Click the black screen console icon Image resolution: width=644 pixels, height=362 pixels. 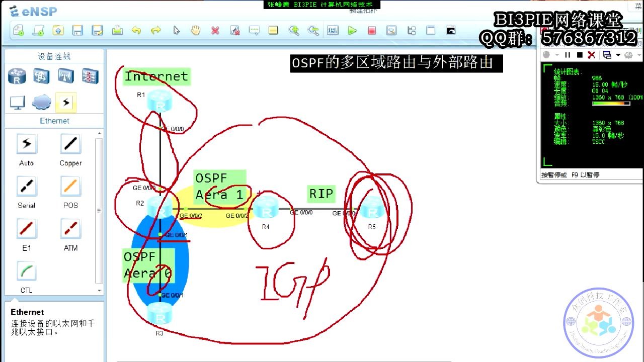click(x=451, y=31)
